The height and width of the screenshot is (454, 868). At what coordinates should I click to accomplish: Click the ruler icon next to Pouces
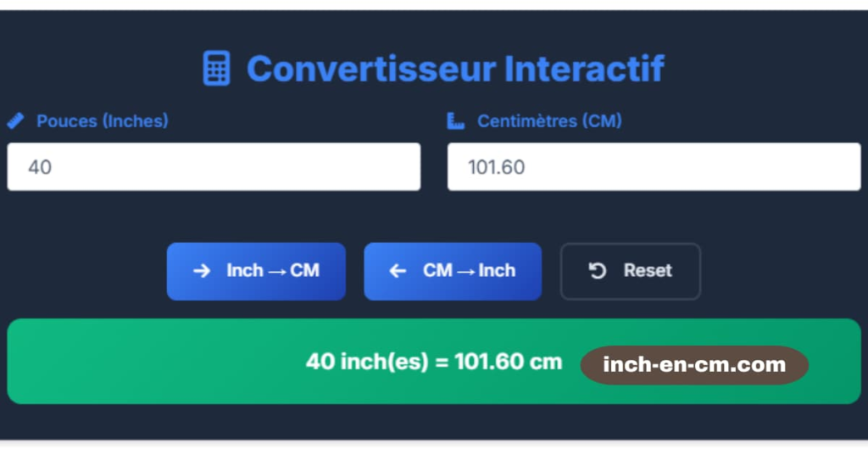[15, 120]
